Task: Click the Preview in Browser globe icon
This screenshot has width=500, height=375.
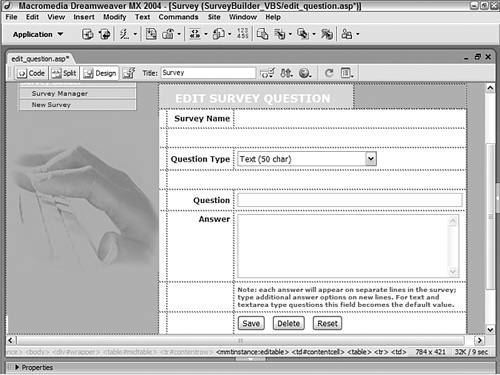Action: [305, 73]
